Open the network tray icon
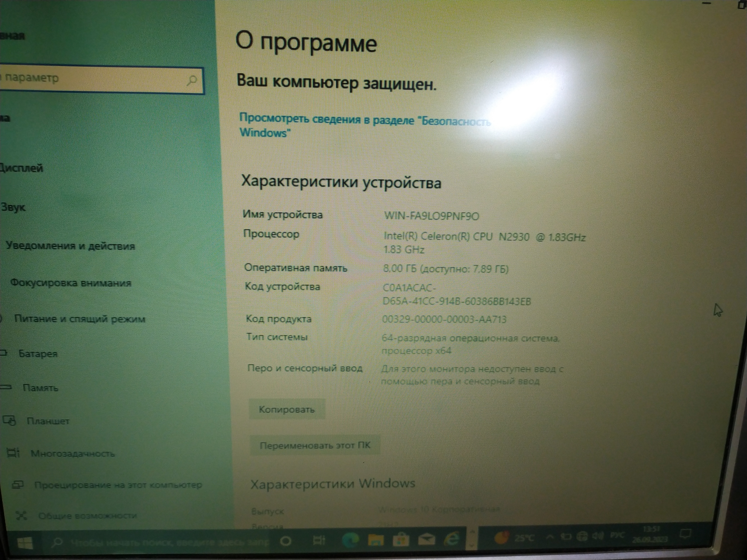Image resolution: width=747 pixels, height=560 pixels. 582,536
